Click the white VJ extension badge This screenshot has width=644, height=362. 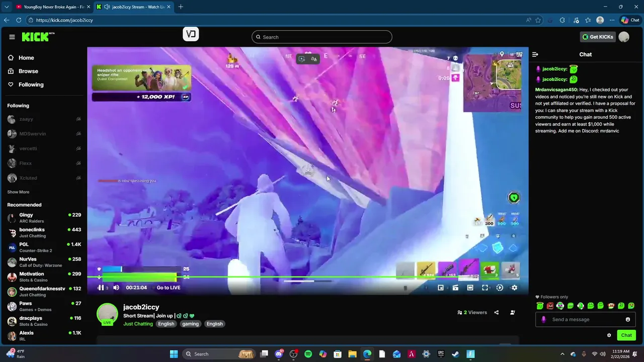[191, 34]
